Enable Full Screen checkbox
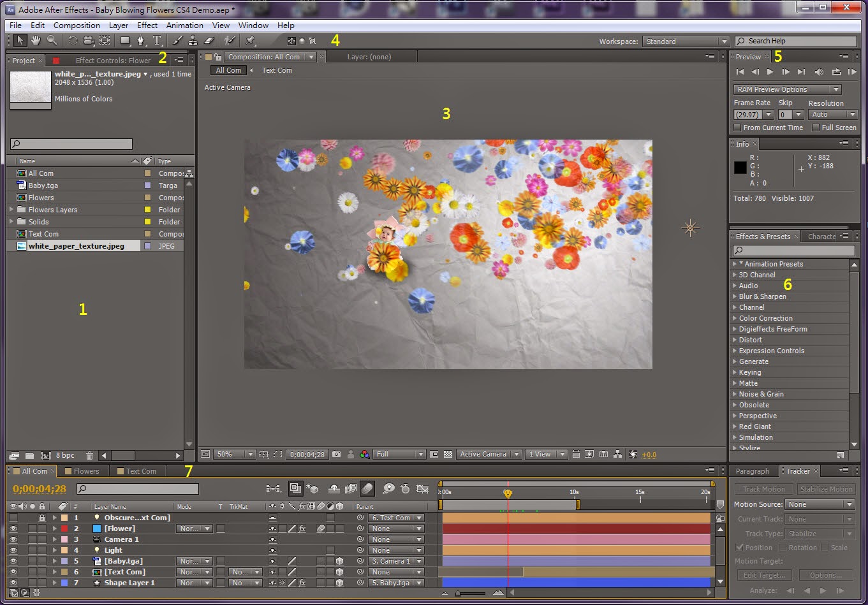 pyautogui.click(x=816, y=128)
